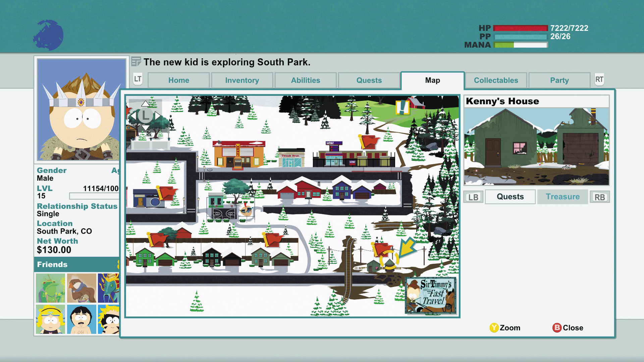The height and width of the screenshot is (362, 644).
Task: Click the B Close button
Action: click(x=568, y=328)
